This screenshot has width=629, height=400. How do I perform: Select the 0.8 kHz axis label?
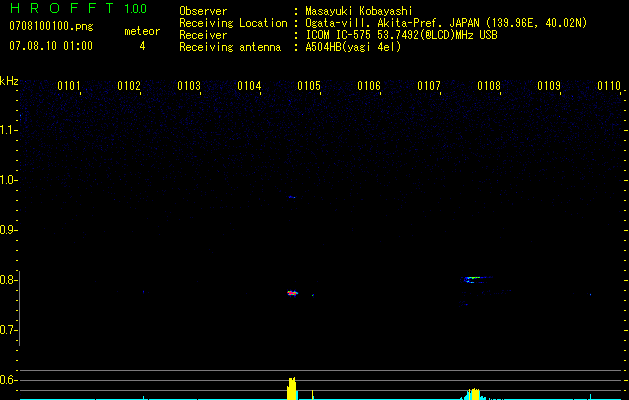[8, 280]
